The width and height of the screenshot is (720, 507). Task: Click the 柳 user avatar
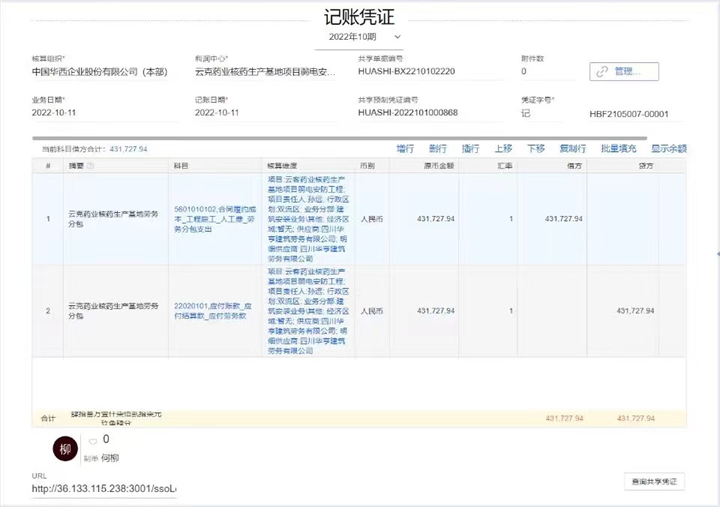pyautogui.click(x=65, y=449)
